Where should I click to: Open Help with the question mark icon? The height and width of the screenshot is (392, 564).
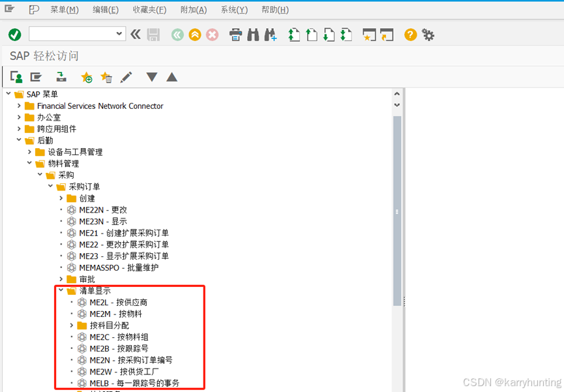tap(410, 35)
